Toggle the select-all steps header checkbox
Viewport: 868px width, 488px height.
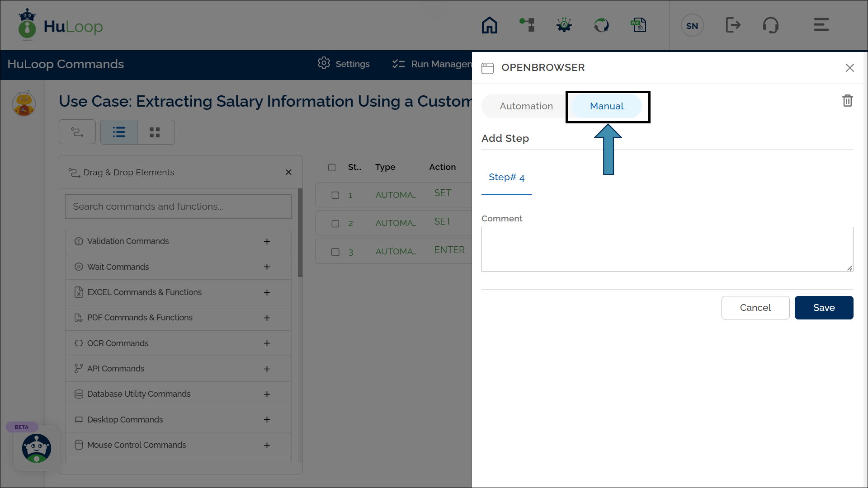tap(332, 168)
